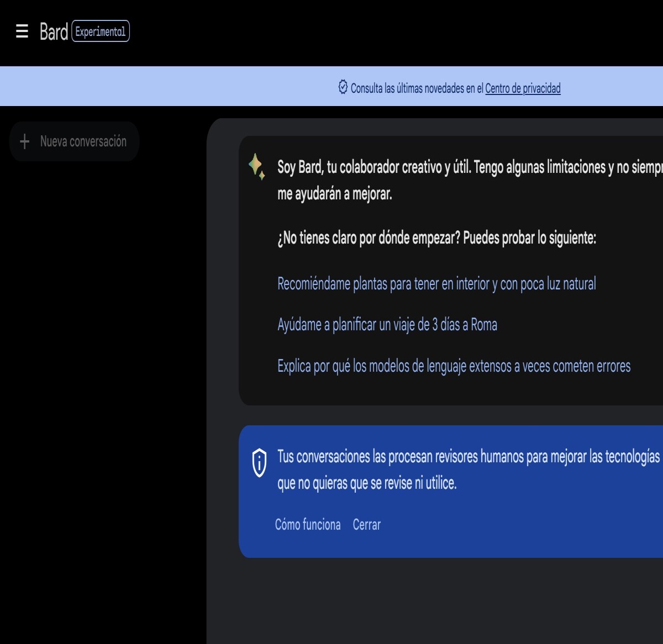Select the language models errors suggestion
Screen dimensions: 663x644
(454, 366)
